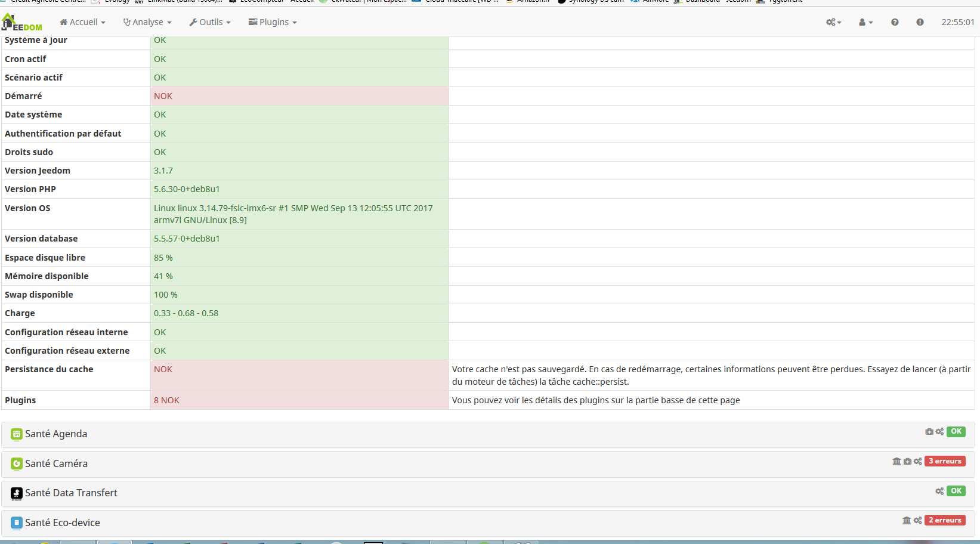
Task: Click the red '2 erreurs' badge
Action: click(945, 520)
